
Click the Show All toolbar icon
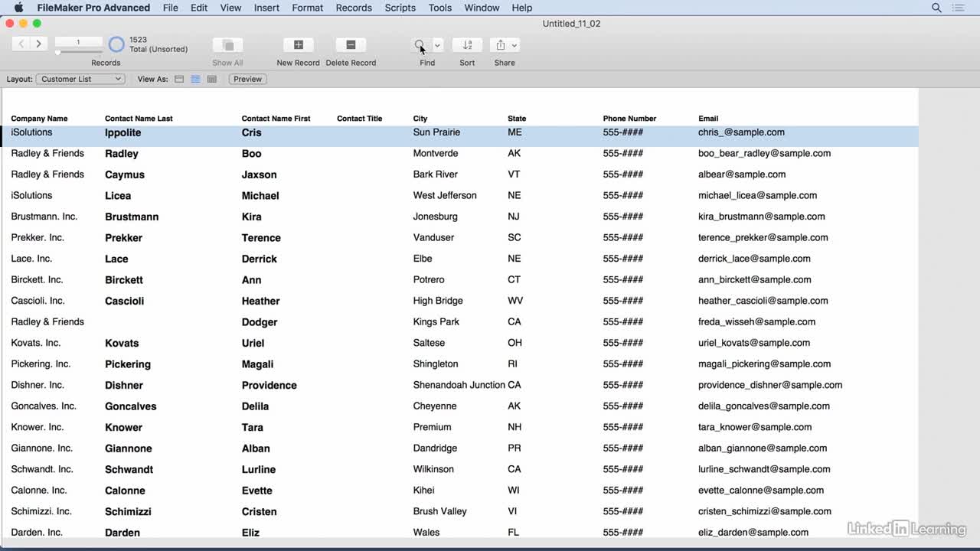pyautogui.click(x=227, y=45)
